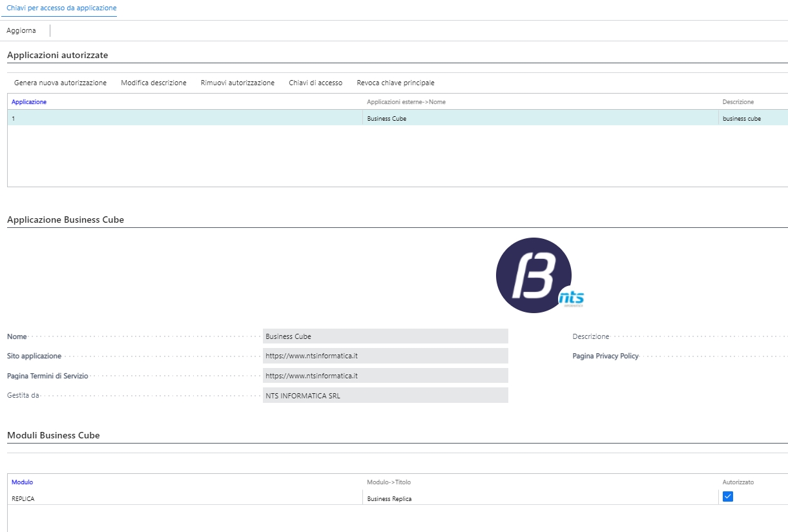Click the Aggiorna button
Viewport: 788px width, 532px height.
click(x=21, y=30)
